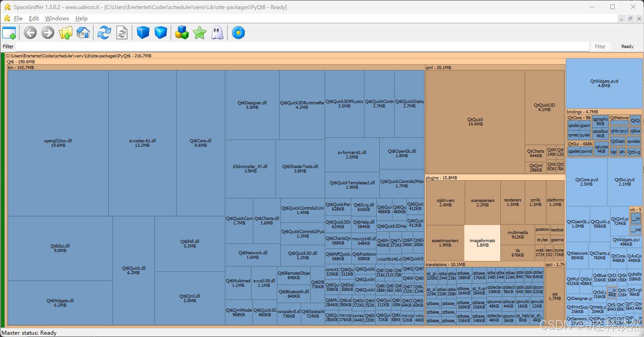Select the Qt6Designer.dll block
644x337 pixels.
[252, 105]
